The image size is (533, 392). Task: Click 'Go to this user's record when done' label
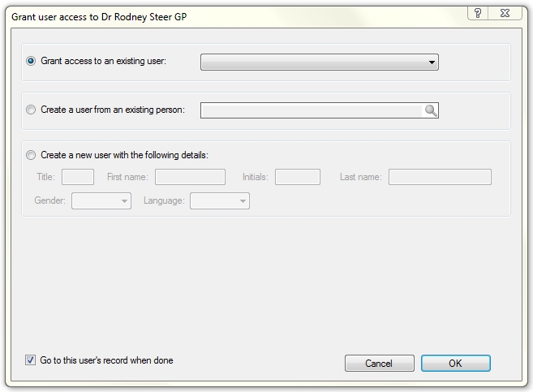tap(106, 360)
